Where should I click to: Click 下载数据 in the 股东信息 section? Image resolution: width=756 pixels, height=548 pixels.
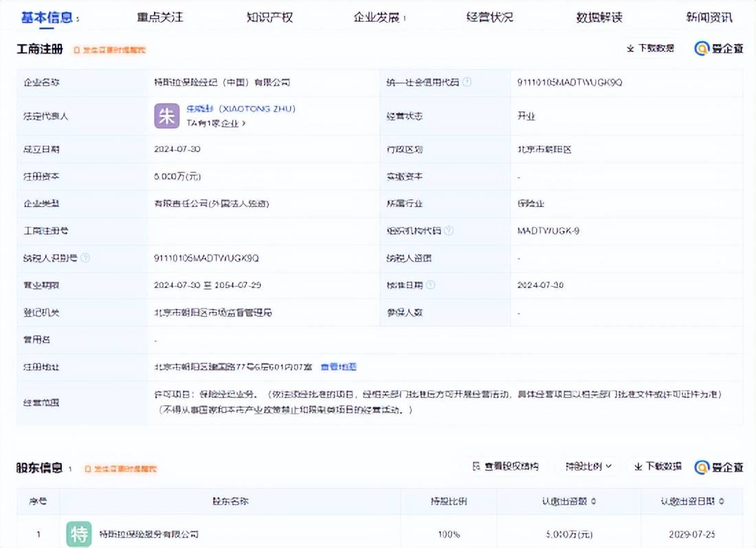658,466
